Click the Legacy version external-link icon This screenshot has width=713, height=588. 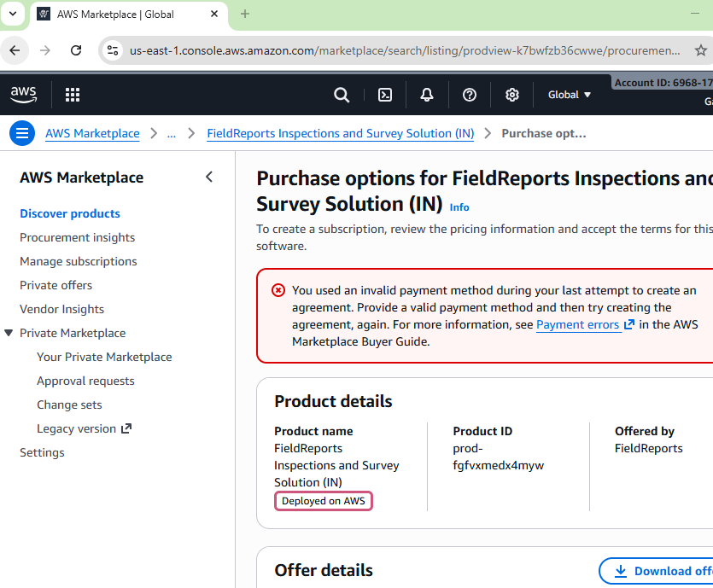tap(126, 428)
